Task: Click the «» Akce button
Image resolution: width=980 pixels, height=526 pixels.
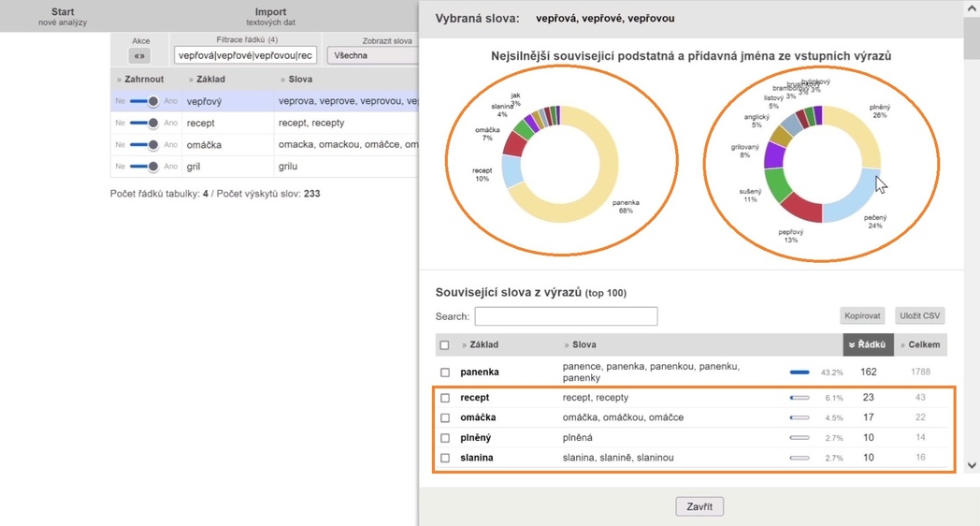Action: click(140, 56)
